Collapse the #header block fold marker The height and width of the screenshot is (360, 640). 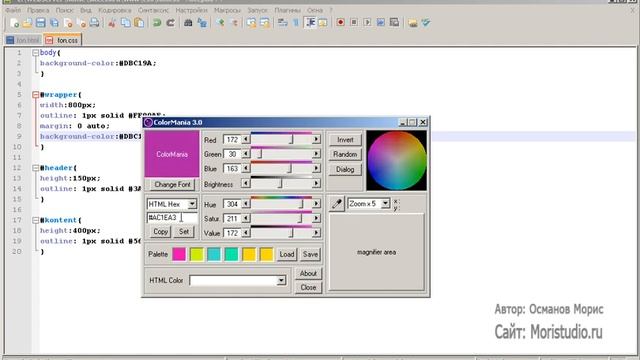(36, 168)
